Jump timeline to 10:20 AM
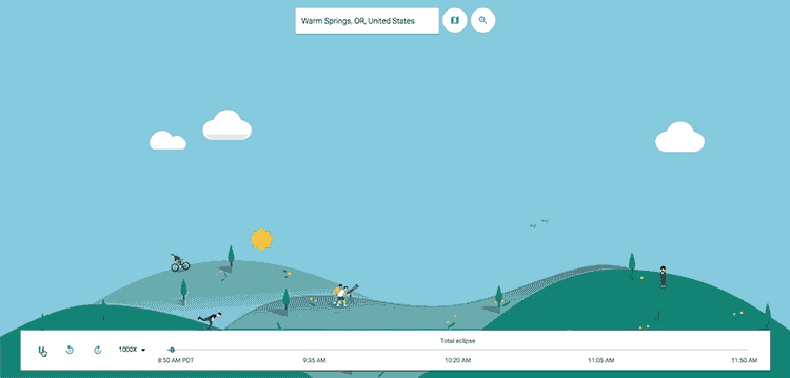The image size is (790, 378). click(458, 360)
